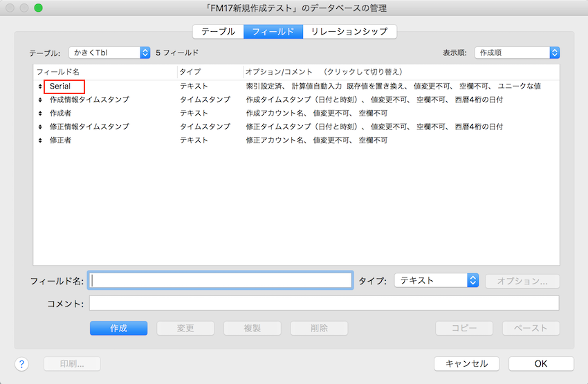Click reorder handle of 修正情報タイムスタンプ row
The width and height of the screenshot is (588, 384).
pyautogui.click(x=40, y=127)
